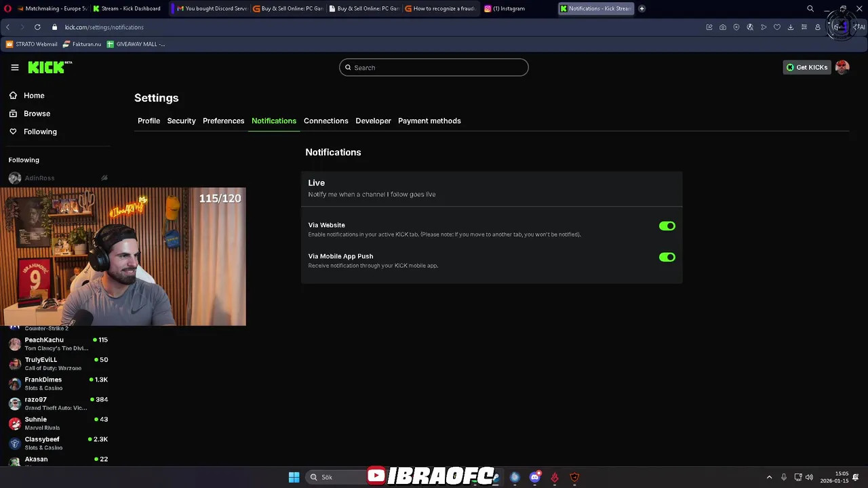
Task: Go to Following in Kick sidebar
Action: pos(40,131)
